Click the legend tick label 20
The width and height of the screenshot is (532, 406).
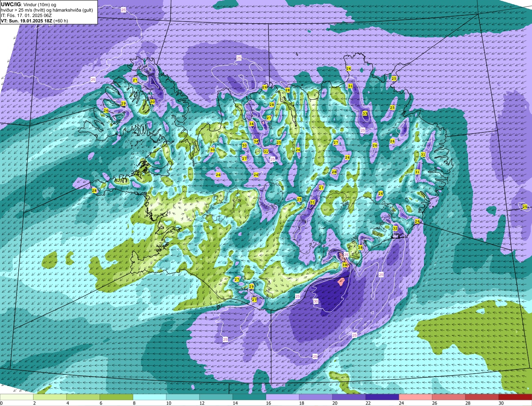[335, 403]
